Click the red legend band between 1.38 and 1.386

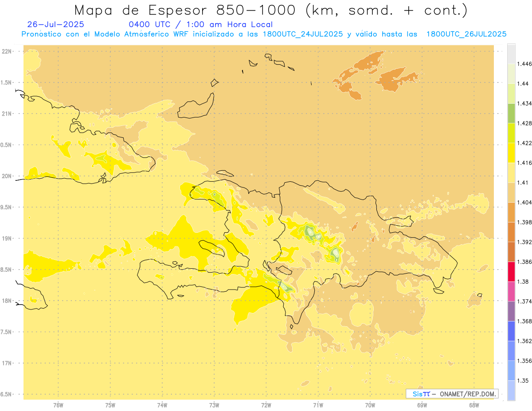click(511, 271)
